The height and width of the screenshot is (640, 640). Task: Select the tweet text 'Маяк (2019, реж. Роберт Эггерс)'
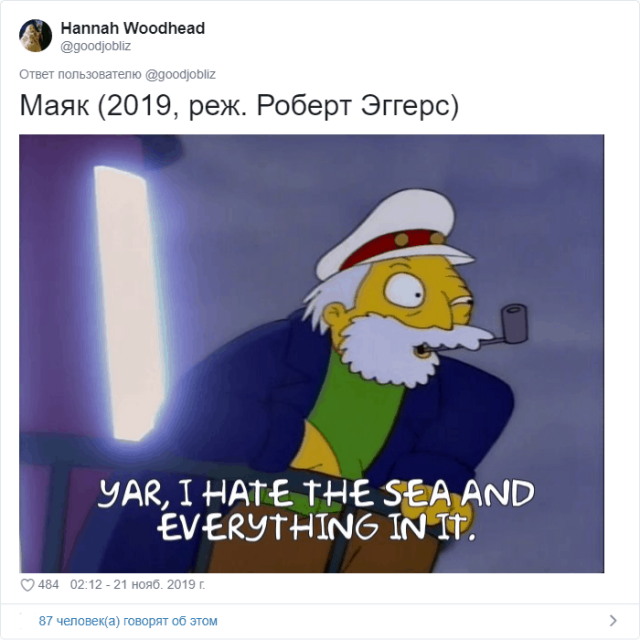[x=239, y=106]
